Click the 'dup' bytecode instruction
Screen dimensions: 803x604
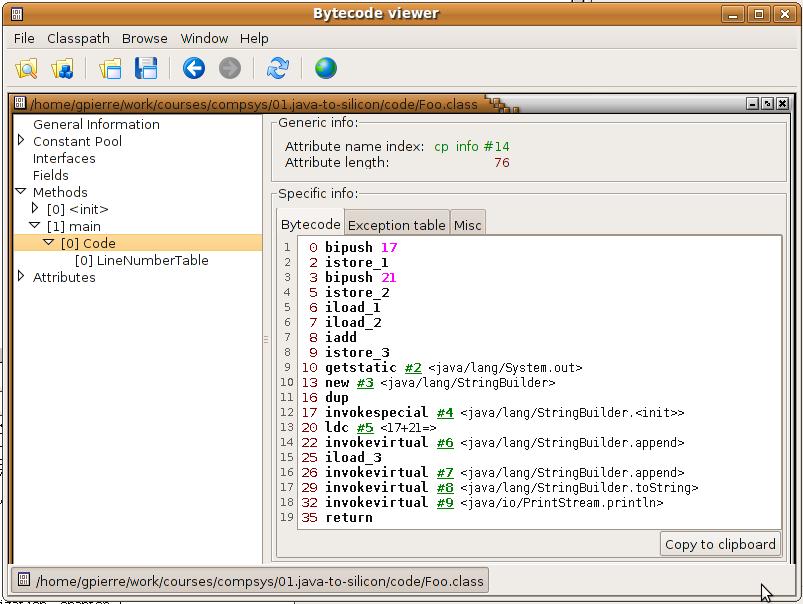tap(336, 398)
